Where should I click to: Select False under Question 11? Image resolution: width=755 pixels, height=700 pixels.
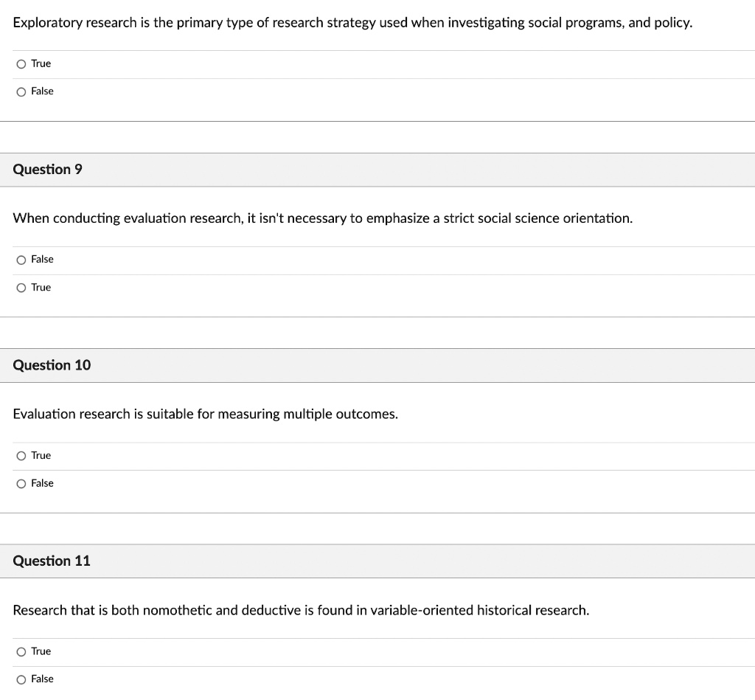click(22, 679)
